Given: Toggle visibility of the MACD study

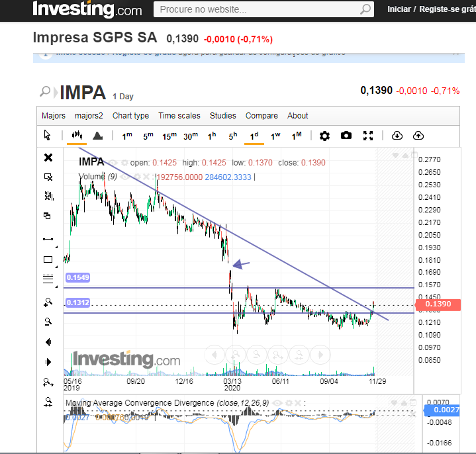Looking at the screenshot, I should click(x=277, y=403).
